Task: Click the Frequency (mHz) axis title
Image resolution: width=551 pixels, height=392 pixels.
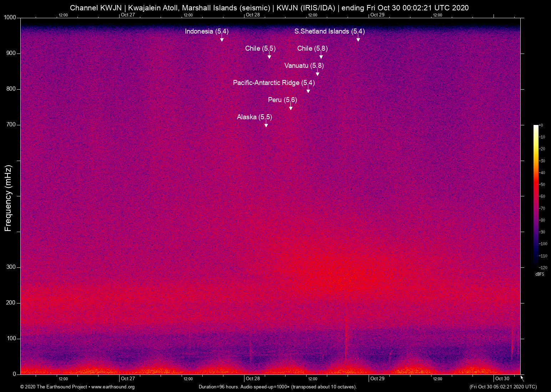Action: 8,198
